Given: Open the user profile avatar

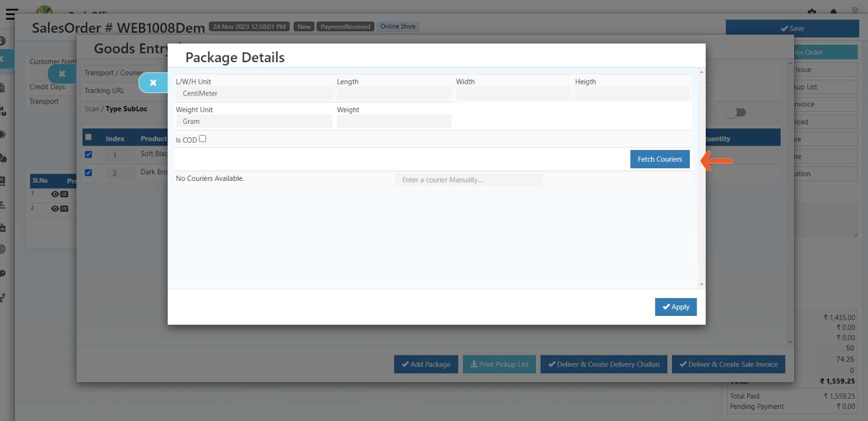Looking at the screenshot, I should click(855, 10).
